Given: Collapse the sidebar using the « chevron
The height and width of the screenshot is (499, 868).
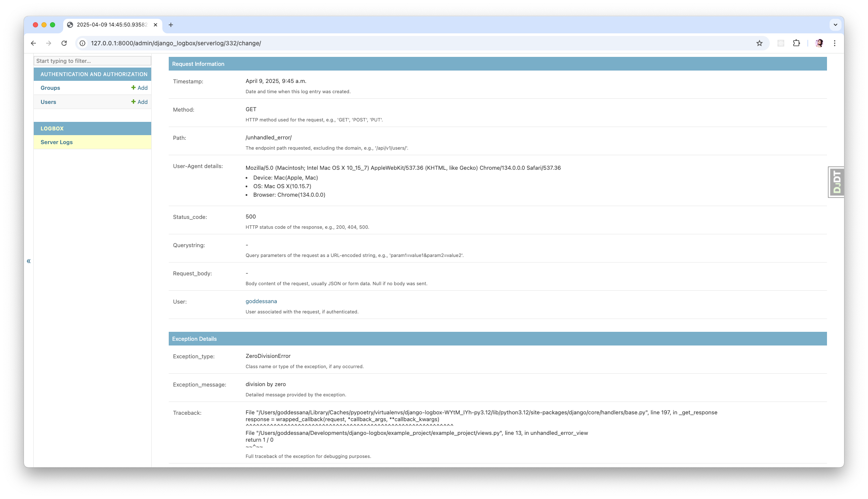Looking at the screenshot, I should tap(29, 261).
